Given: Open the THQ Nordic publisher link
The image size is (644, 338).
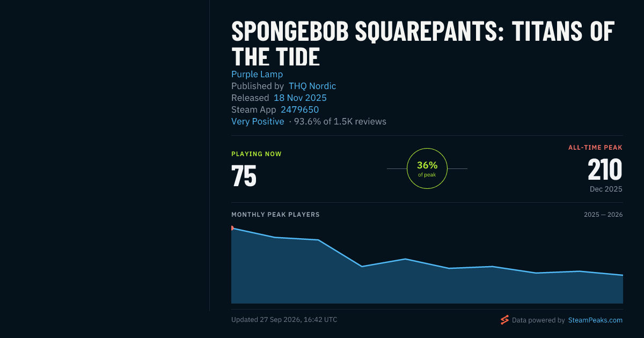Looking at the screenshot, I should tap(312, 86).
